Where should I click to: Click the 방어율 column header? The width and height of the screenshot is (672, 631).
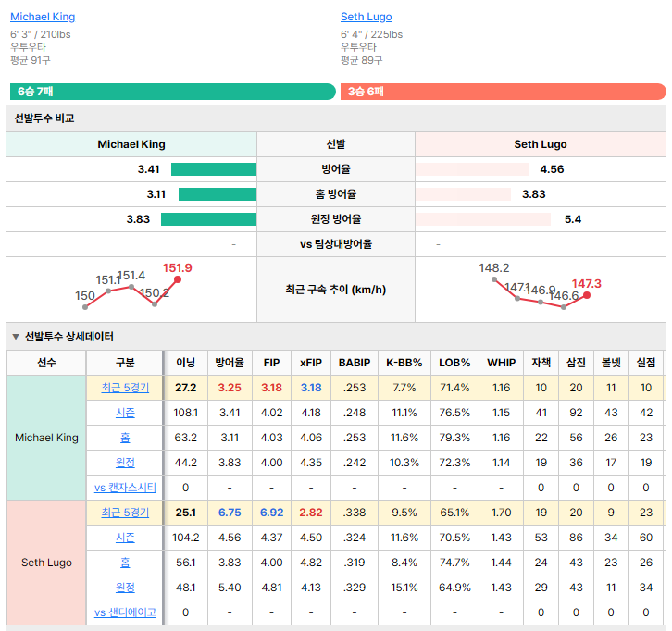click(x=230, y=363)
